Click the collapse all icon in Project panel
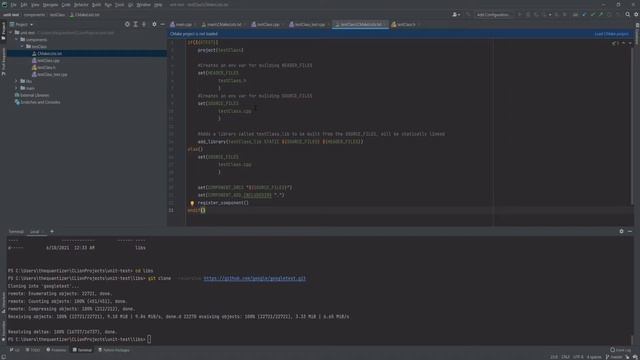 click(144, 24)
